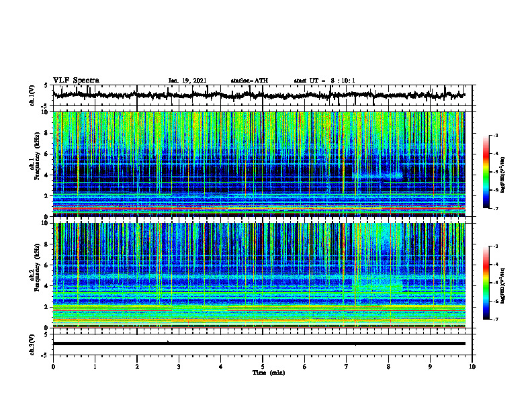Click the "station=ATH" label
This screenshot has height=411, width=532.
pyautogui.click(x=249, y=81)
